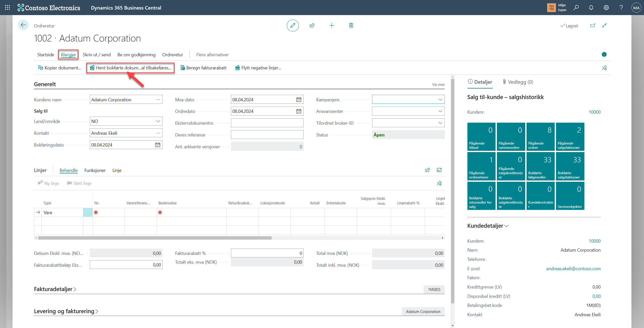Click Kopier dokument action

(x=59, y=68)
